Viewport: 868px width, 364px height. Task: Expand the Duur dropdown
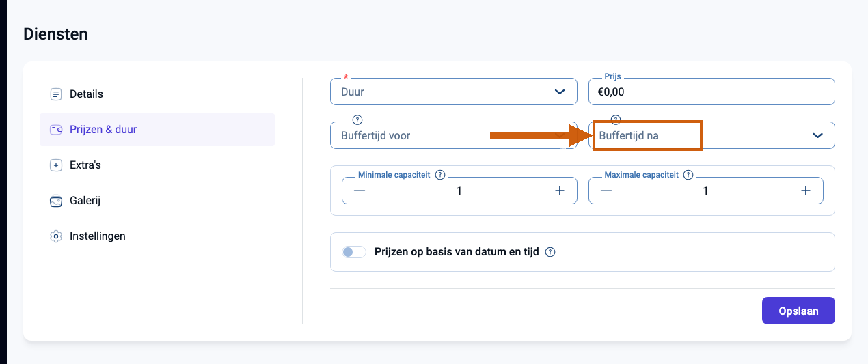(454, 92)
